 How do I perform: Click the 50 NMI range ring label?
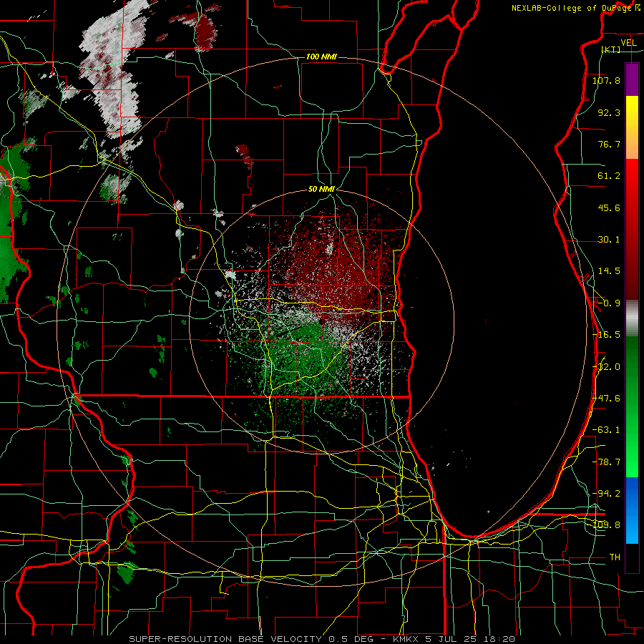(x=321, y=190)
